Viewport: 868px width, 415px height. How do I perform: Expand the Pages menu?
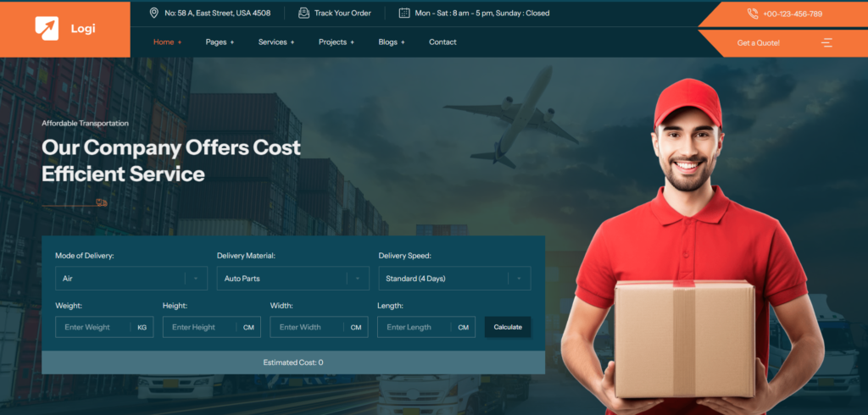click(x=220, y=42)
